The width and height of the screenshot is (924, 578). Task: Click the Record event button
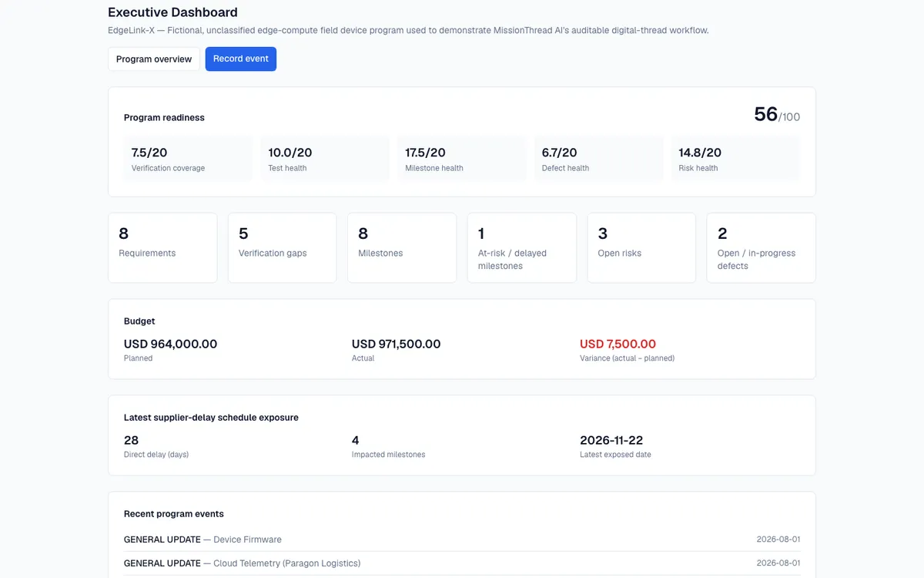(241, 59)
